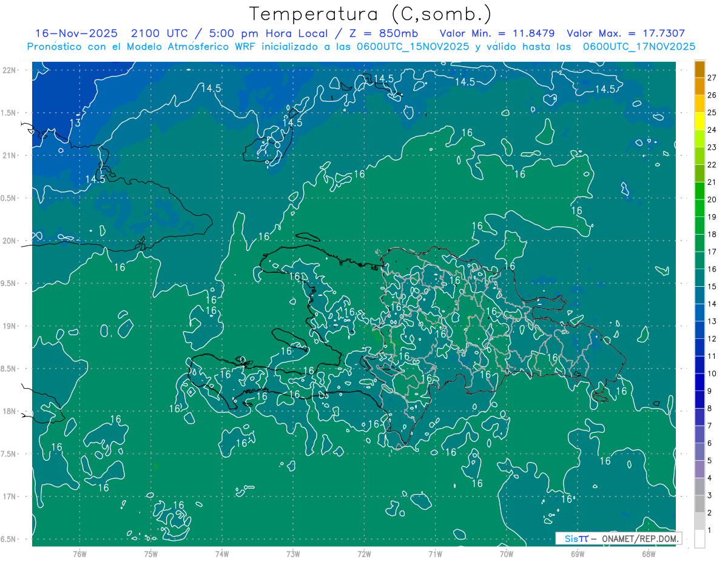The width and height of the screenshot is (728, 562).
Task: Select color scale label '18'
Action: point(712,234)
